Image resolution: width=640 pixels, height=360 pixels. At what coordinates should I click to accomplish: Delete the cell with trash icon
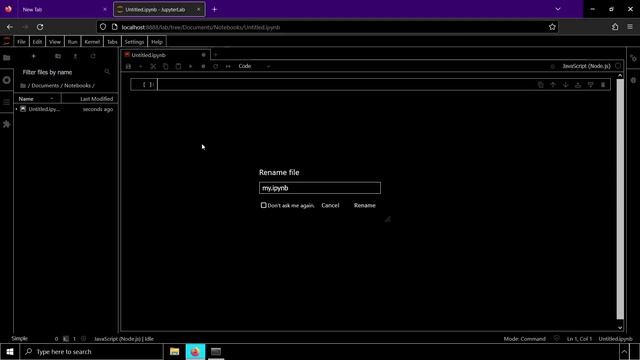[603, 84]
